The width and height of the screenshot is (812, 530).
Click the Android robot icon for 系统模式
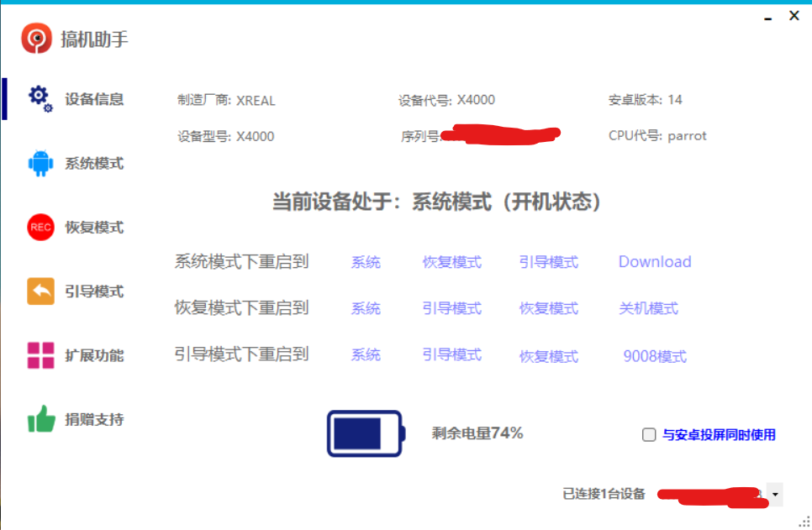coord(40,163)
